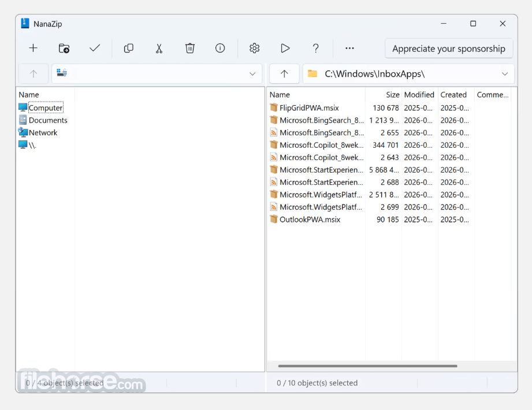
Task: Select the FlipGridPWA.msix file
Action: coord(309,108)
